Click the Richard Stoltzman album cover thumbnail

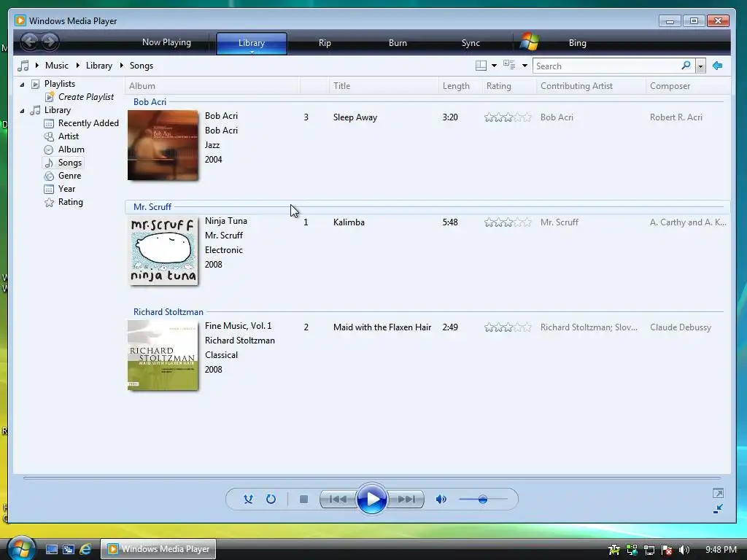click(x=163, y=355)
